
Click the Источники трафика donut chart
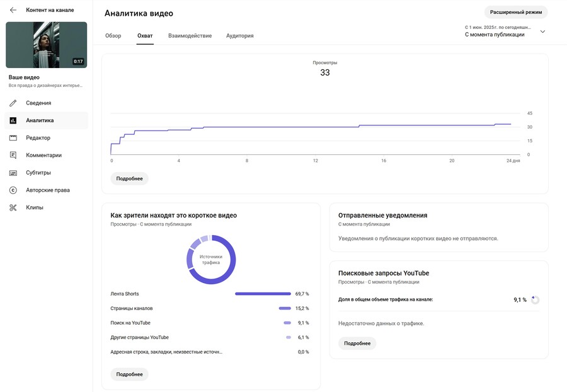pyautogui.click(x=211, y=260)
